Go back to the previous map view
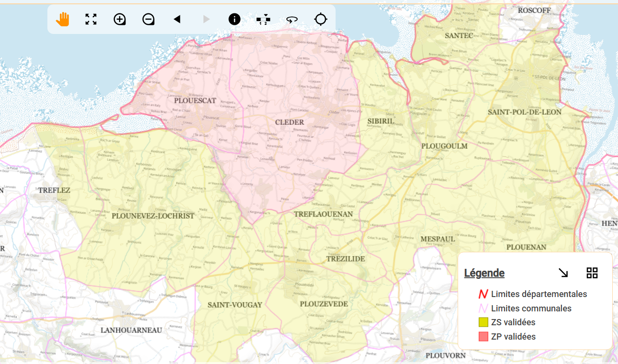 [x=177, y=19]
